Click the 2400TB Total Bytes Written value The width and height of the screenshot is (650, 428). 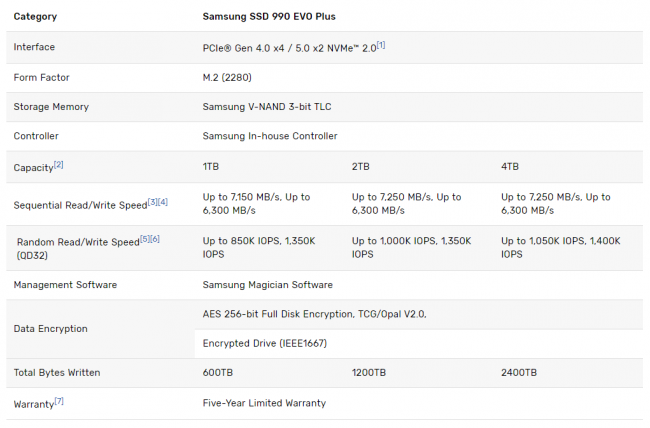(519, 373)
